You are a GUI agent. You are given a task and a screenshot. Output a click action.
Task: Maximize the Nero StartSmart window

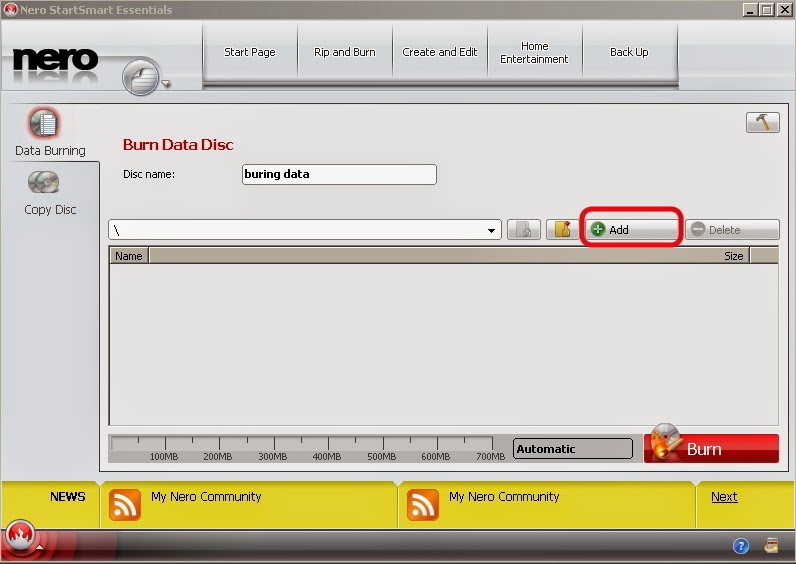[x=767, y=10]
